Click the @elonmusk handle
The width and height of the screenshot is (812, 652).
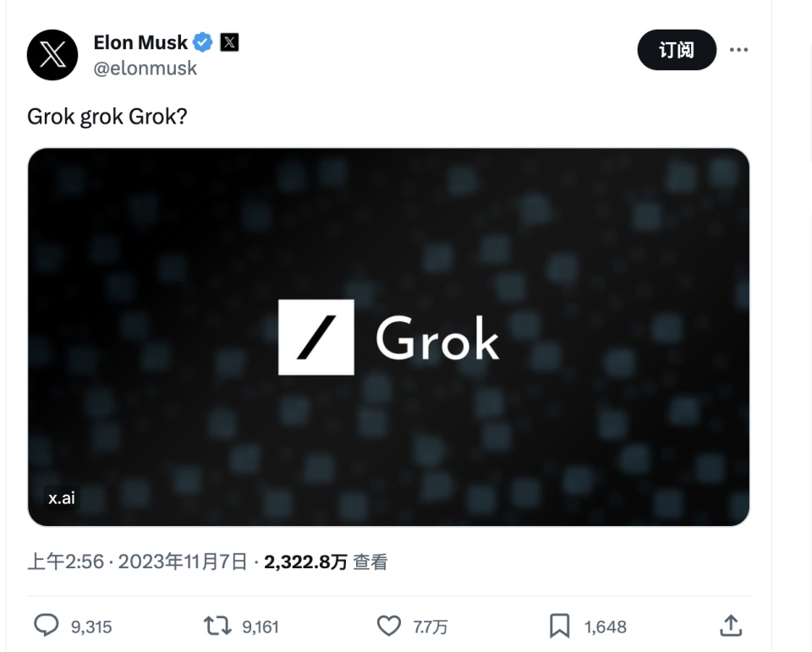click(145, 68)
